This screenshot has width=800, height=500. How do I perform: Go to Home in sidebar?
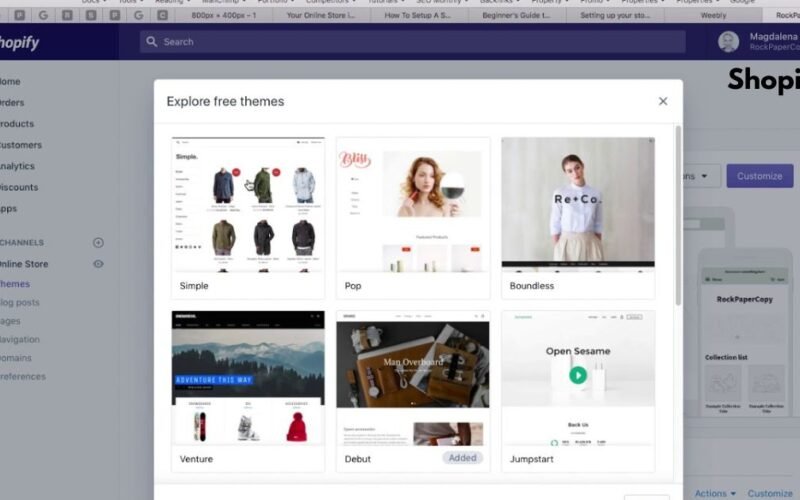click(10, 82)
